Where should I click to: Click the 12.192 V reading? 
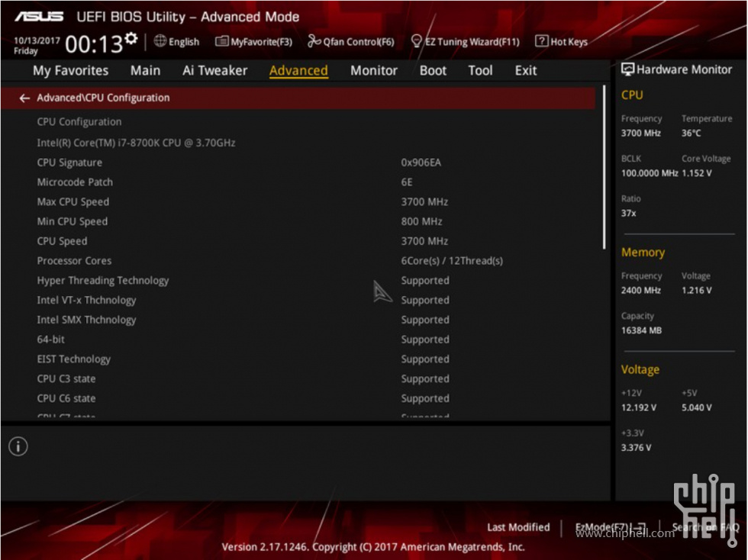click(638, 408)
